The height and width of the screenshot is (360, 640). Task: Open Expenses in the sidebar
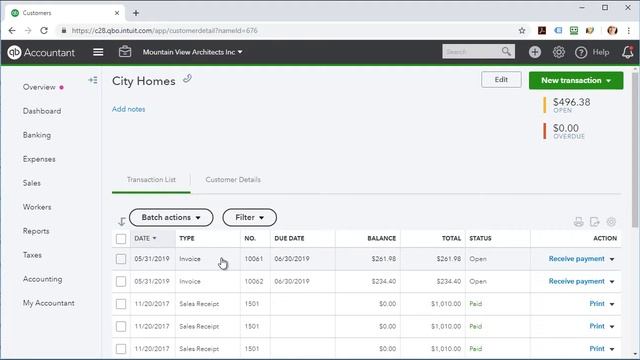39,159
